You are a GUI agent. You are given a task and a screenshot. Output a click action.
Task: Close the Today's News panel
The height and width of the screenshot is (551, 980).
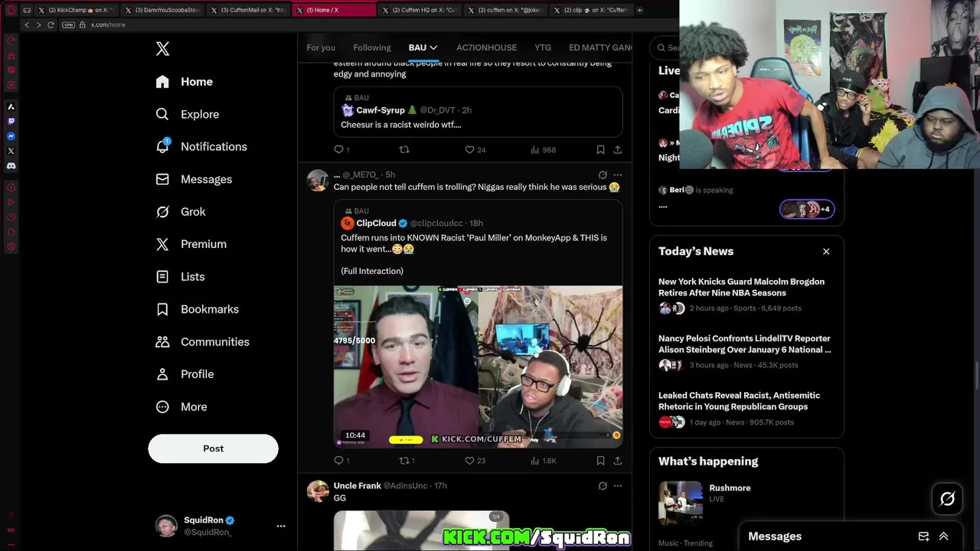[x=826, y=251]
